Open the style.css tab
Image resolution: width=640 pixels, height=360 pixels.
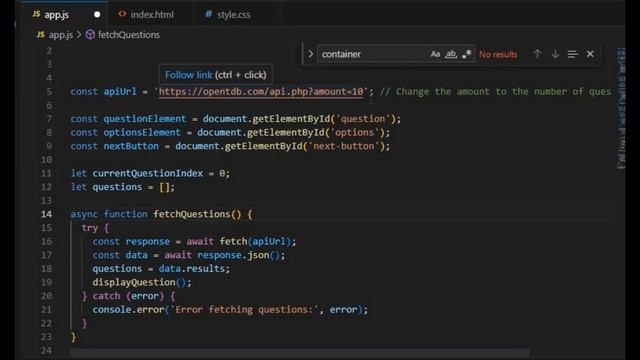tap(233, 15)
